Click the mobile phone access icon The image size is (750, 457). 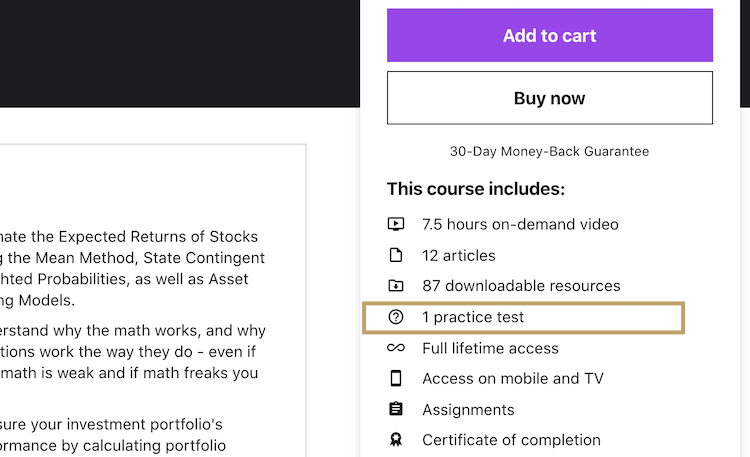396,379
